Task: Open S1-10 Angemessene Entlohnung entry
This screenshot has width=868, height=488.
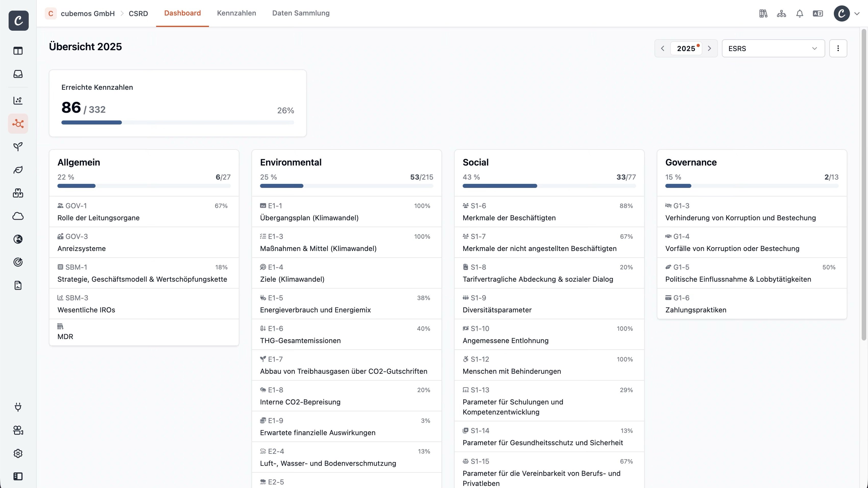Action: (x=549, y=334)
